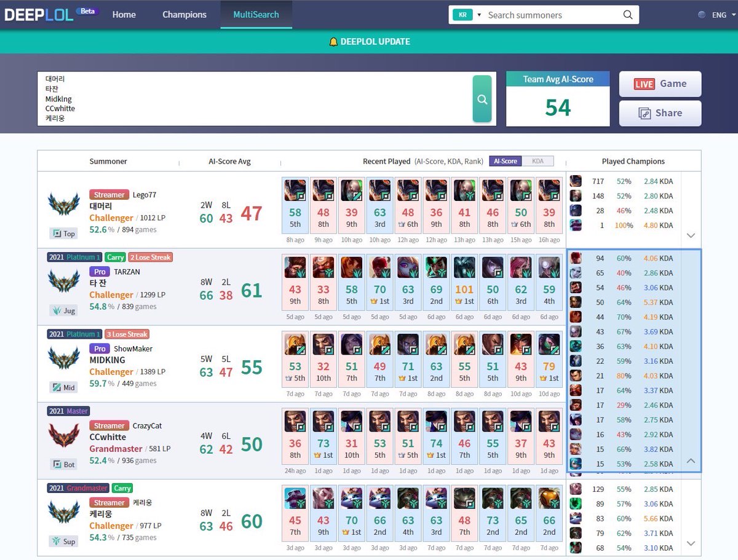
Task: Click 타잔's average AI-Score of 61
Action: (252, 290)
